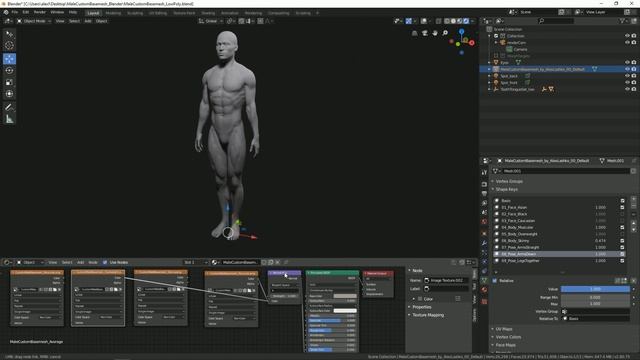640x360 pixels.
Task: Toggle camera view icon in viewport
Action: pos(425,33)
